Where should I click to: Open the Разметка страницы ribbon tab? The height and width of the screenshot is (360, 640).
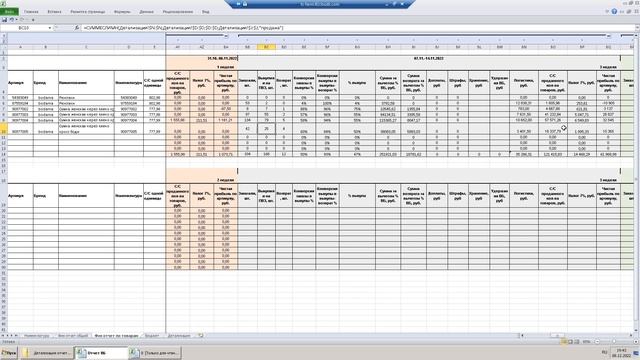tap(87, 12)
